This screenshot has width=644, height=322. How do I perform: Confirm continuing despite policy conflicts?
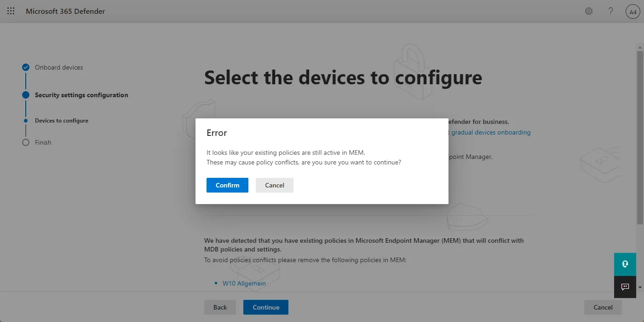(x=227, y=185)
